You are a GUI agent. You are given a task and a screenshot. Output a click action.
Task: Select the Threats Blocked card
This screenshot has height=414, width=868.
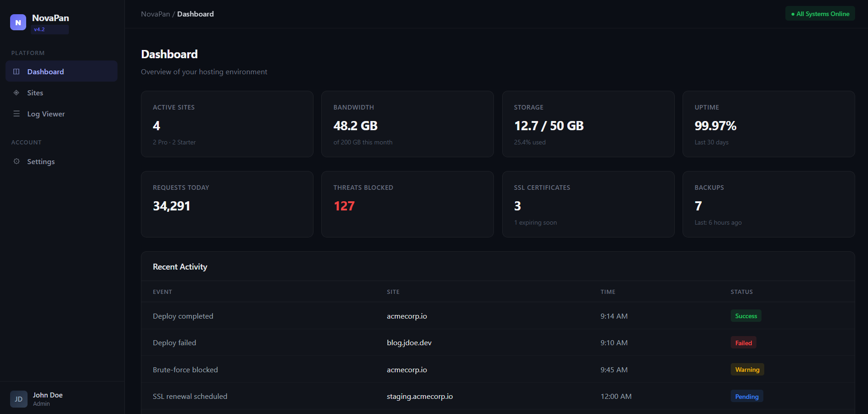407,204
